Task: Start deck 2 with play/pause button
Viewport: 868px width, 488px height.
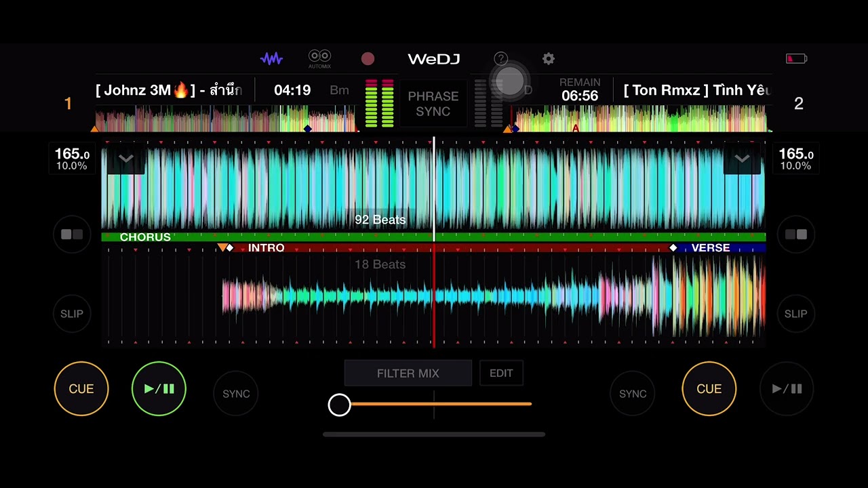Action: pyautogui.click(x=787, y=388)
